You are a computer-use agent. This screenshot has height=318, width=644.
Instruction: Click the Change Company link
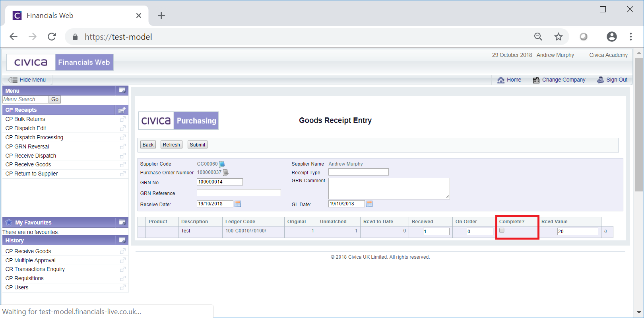tap(564, 80)
